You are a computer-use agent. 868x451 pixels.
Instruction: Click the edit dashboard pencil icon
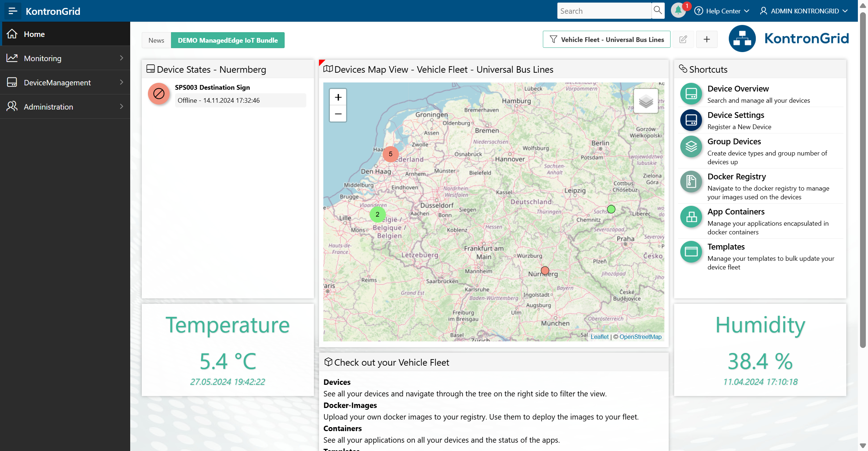[x=683, y=39]
